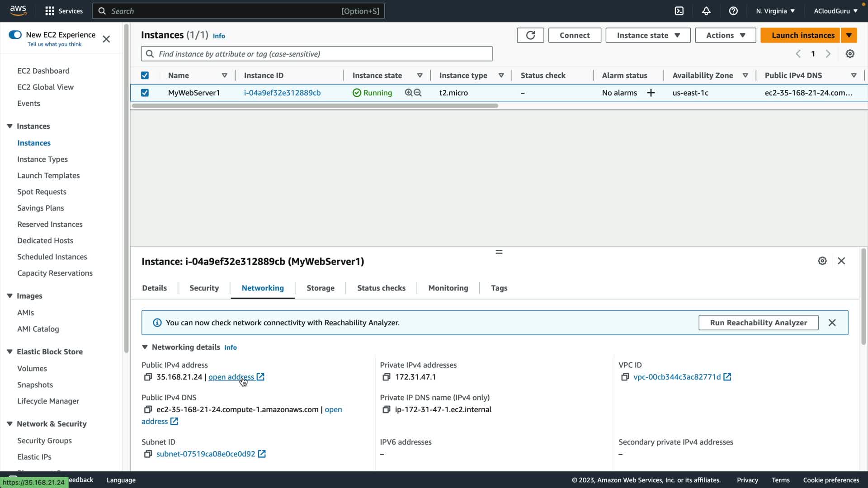Open the Instance state dropdown
868x488 pixels.
pos(647,35)
